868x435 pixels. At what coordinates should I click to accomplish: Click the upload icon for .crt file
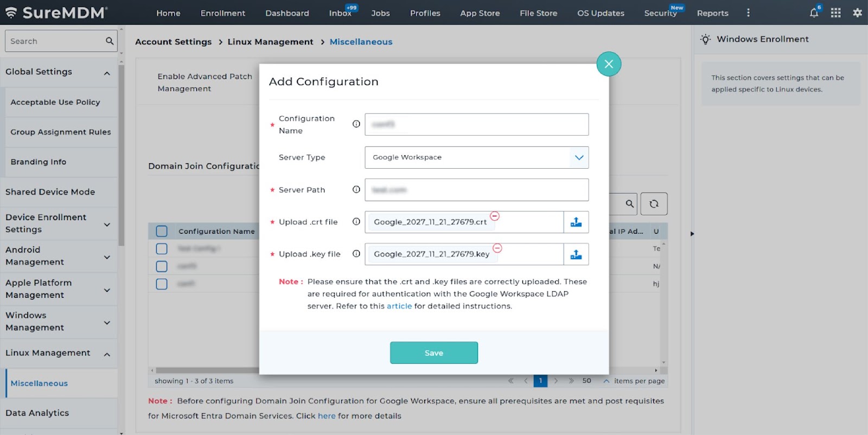pos(576,222)
